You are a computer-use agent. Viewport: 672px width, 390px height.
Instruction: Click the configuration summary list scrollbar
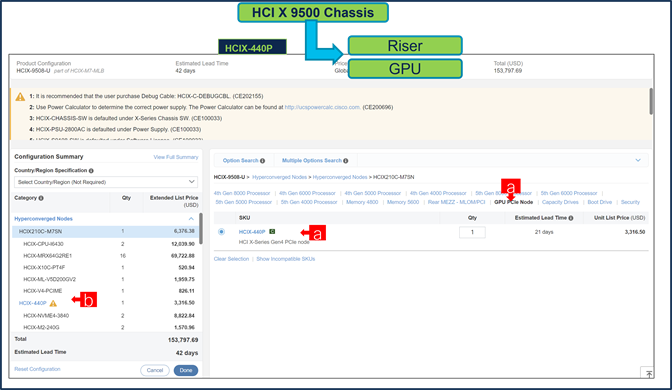click(x=201, y=228)
